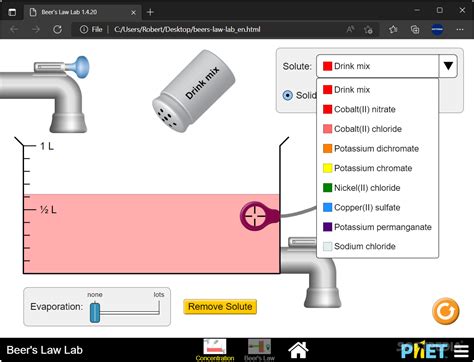Open the Concentration screen
This screenshot has height=362, width=474.
[x=215, y=350]
